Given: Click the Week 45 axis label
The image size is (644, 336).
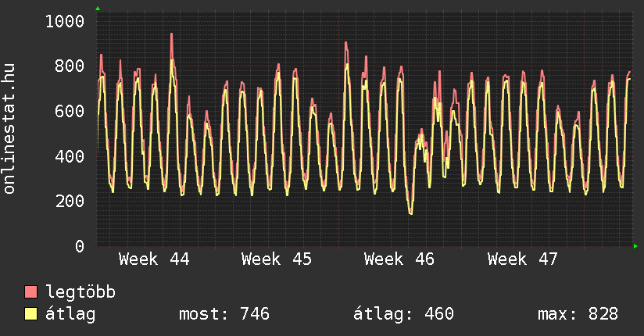Looking at the screenshot, I should coord(277,259).
